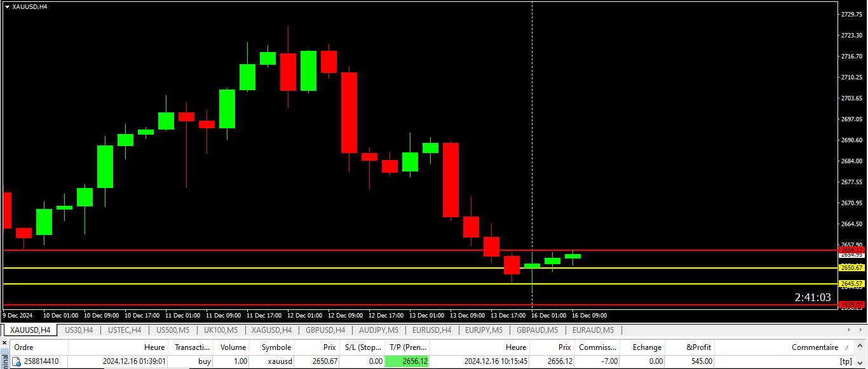Open the XAUUSD,H4 chart title dropdown triangle

coord(7,6)
